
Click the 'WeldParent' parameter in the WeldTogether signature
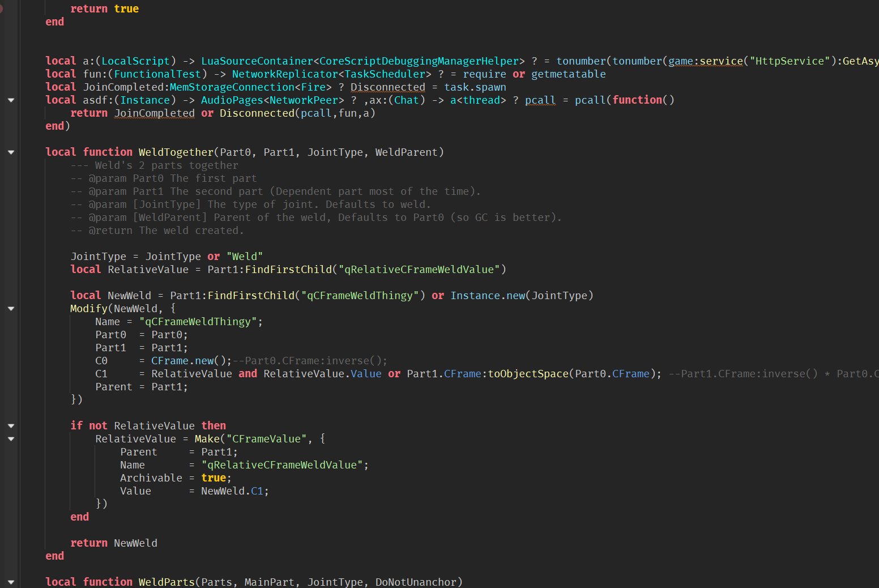click(407, 152)
